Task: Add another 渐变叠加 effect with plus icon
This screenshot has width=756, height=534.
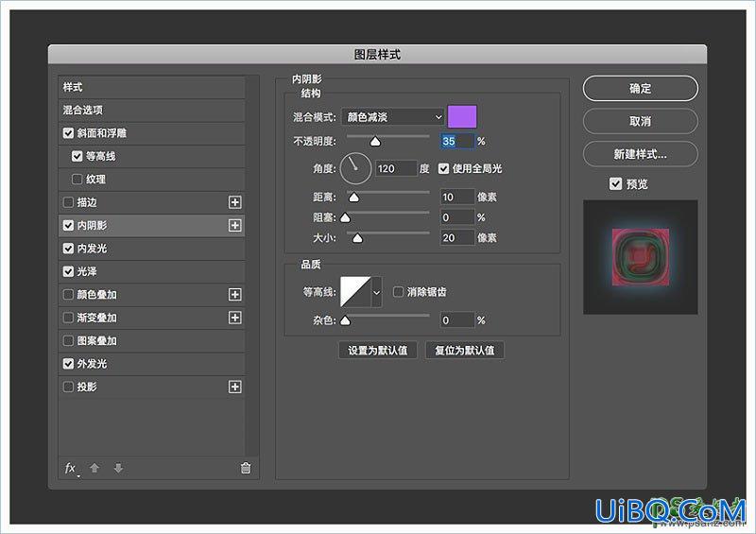Action: point(234,318)
